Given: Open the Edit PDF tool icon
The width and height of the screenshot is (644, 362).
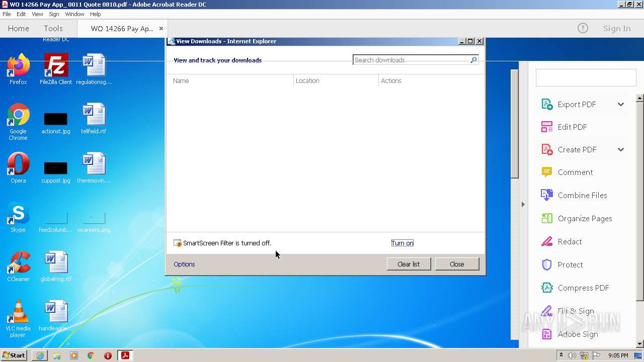Looking at the screenshot, I should coord(547,127).
